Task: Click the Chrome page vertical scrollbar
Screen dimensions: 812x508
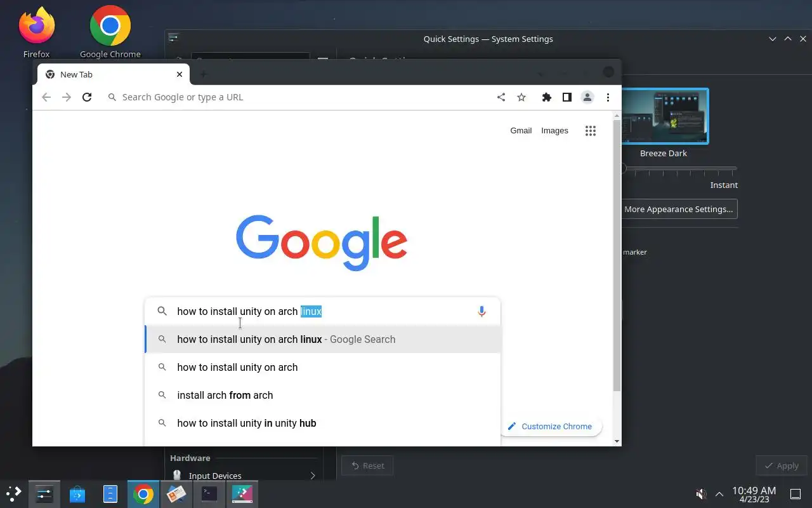Action: click(x=617, y=255)
